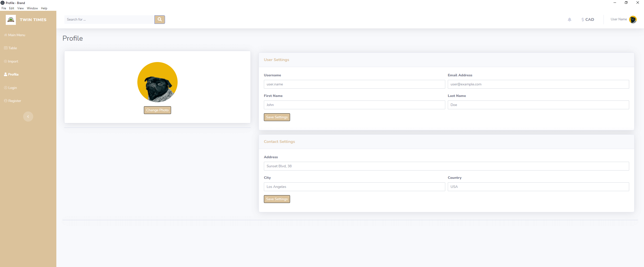Open the Register page link
This screenshot has height=267, width=644.
(15, 101)
